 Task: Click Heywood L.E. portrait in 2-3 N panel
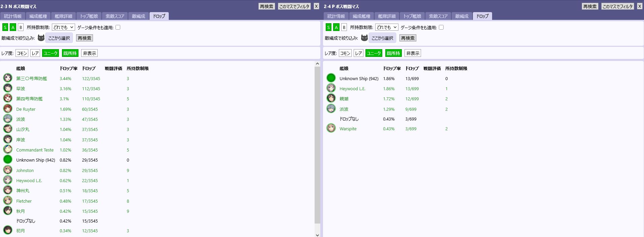(x=8, y=180)
